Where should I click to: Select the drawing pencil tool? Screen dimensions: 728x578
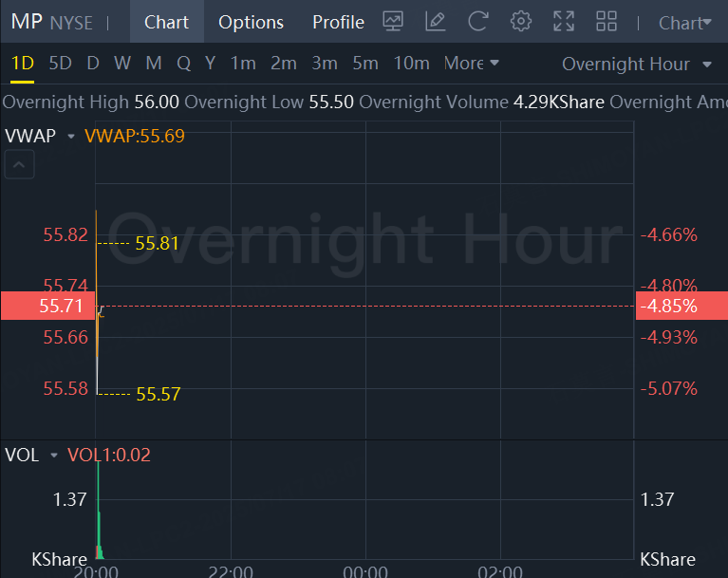(x=436, y=21)
